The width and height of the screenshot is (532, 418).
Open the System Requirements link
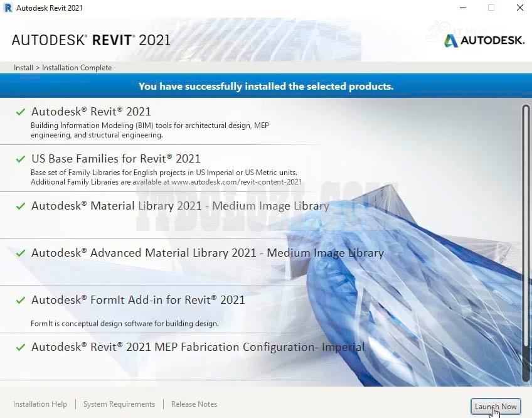119,404
